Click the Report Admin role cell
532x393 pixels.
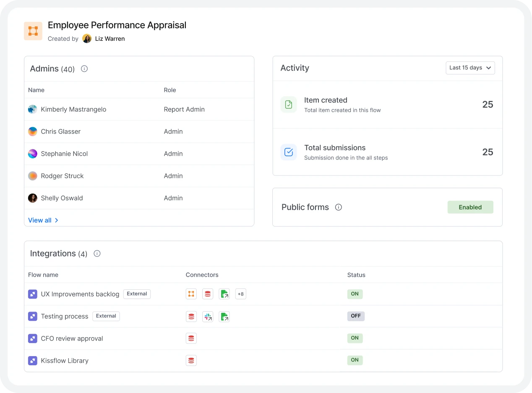click(184, 110)
